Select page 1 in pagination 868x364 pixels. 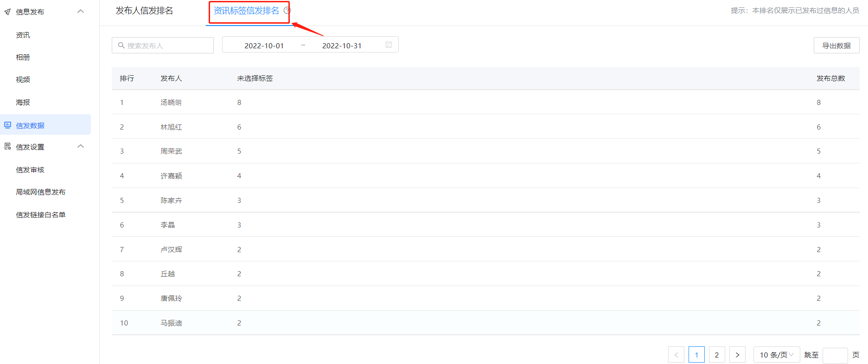(696, 355)
